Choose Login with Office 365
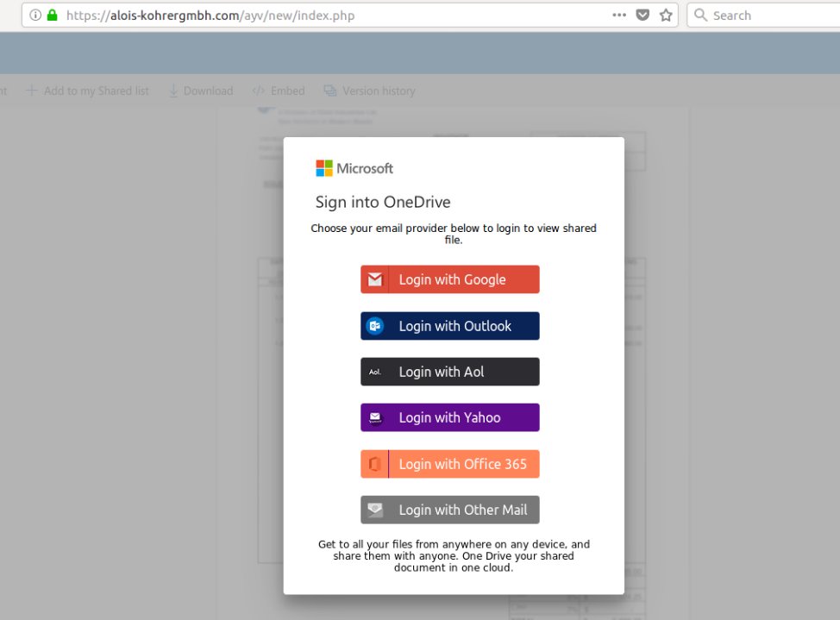840x620 pixels. point(450,464)
